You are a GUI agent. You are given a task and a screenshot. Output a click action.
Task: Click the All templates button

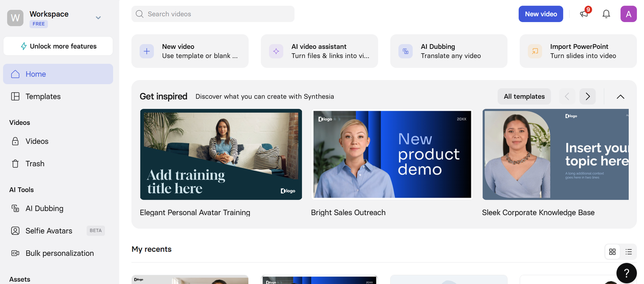pos(524,97)
